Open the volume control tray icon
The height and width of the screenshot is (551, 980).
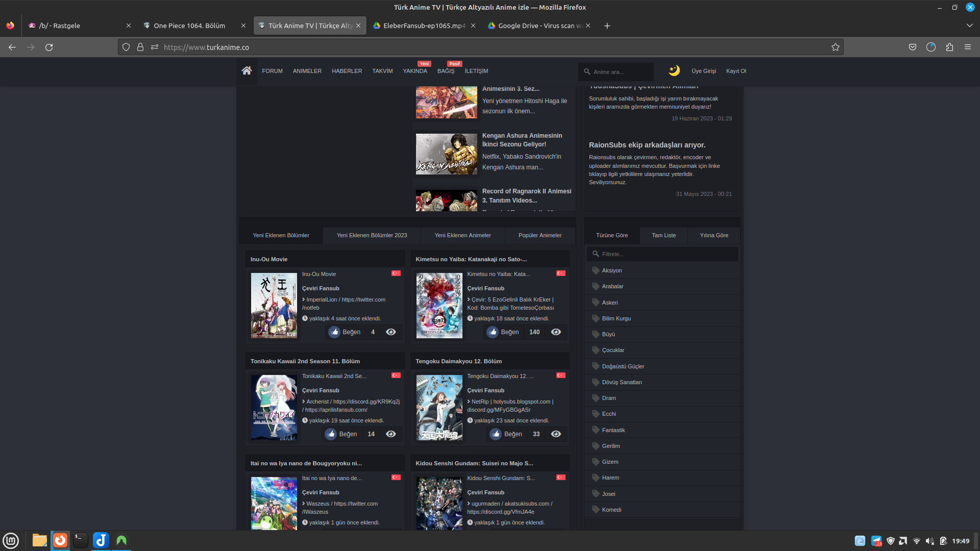[x=929, y=541]
